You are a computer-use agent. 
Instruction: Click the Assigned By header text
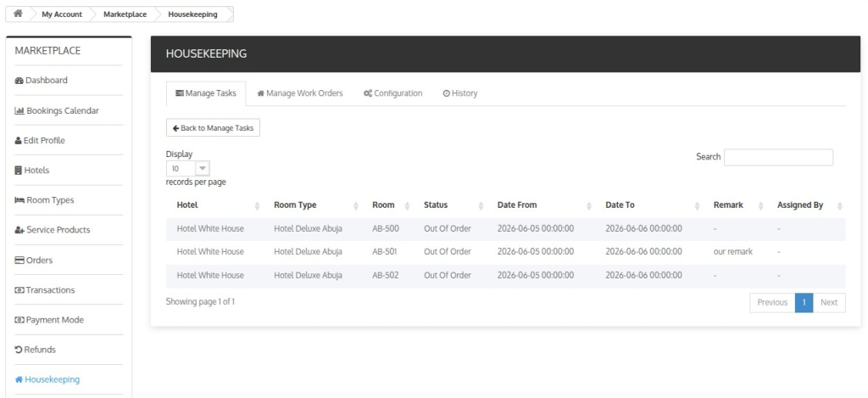800,205
